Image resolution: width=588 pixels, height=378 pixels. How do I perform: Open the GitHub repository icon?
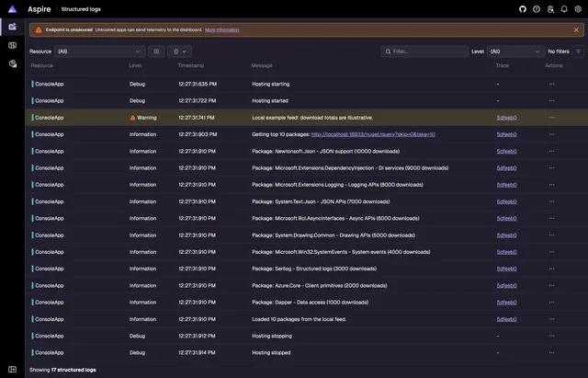coord(523,9)
